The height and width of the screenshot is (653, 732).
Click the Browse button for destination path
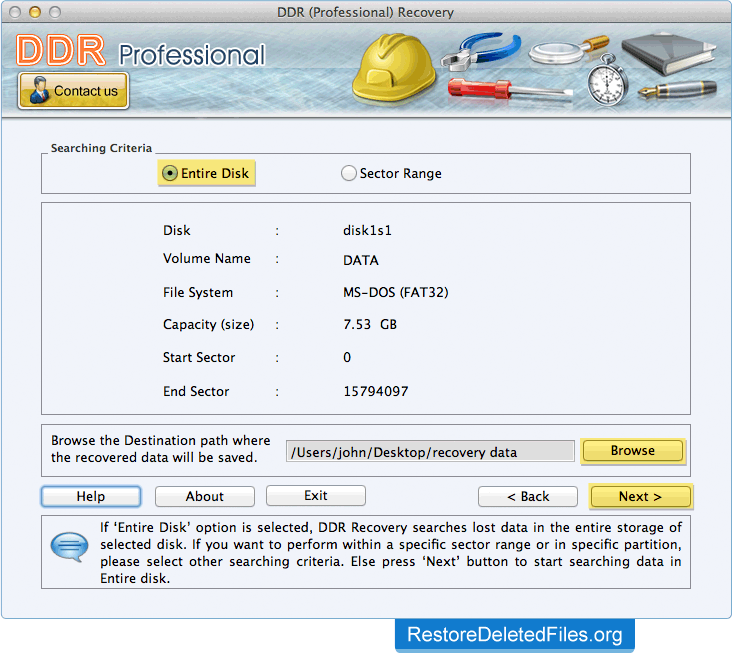(x=633, y=451)
